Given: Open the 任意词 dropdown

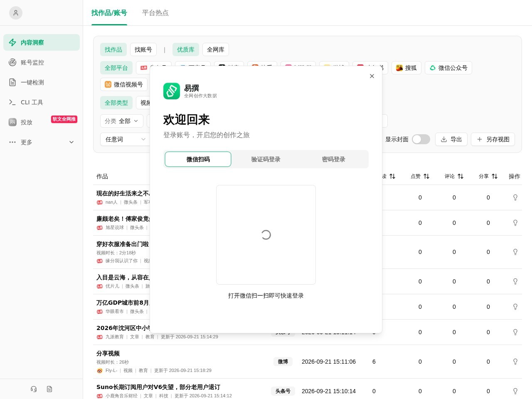Looking at the screenshot, I should [125, 139].
